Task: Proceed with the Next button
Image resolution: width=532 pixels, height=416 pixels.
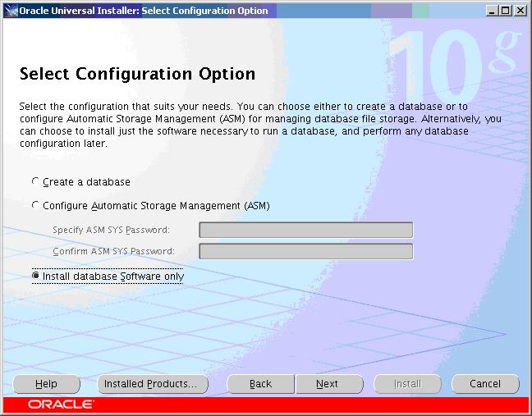Action: click(329, 384)
